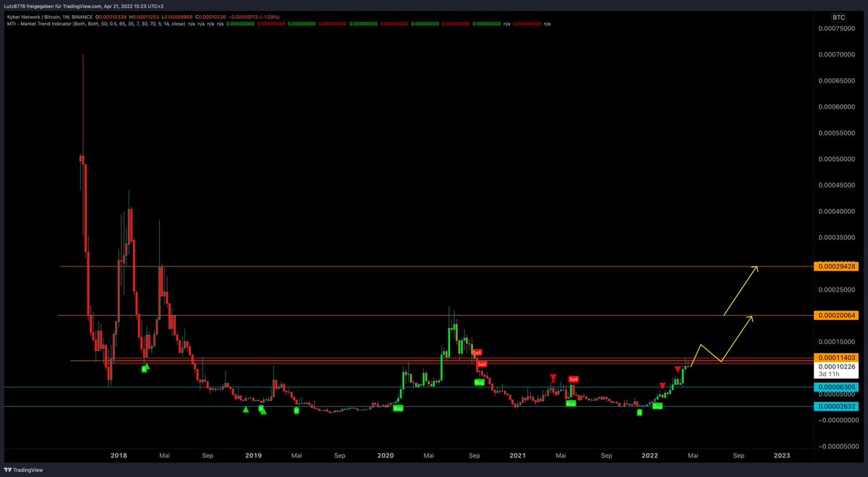Click the BTC currency button
Screen dimensions: 868x477
coord(839,16)
